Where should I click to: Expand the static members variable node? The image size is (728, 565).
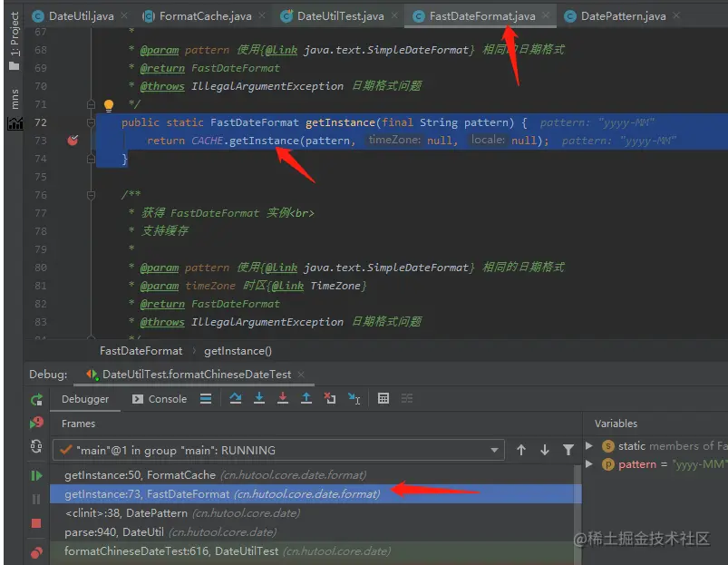click(x=589, y=445)
